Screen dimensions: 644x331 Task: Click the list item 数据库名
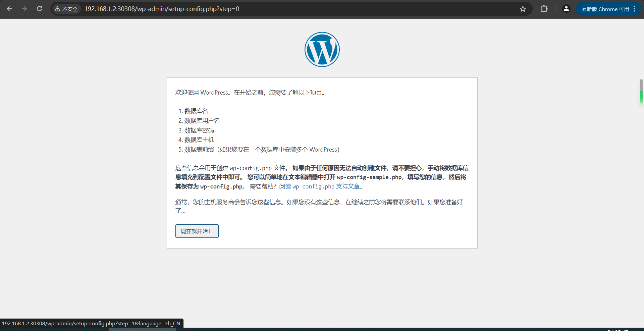(196, 111)
